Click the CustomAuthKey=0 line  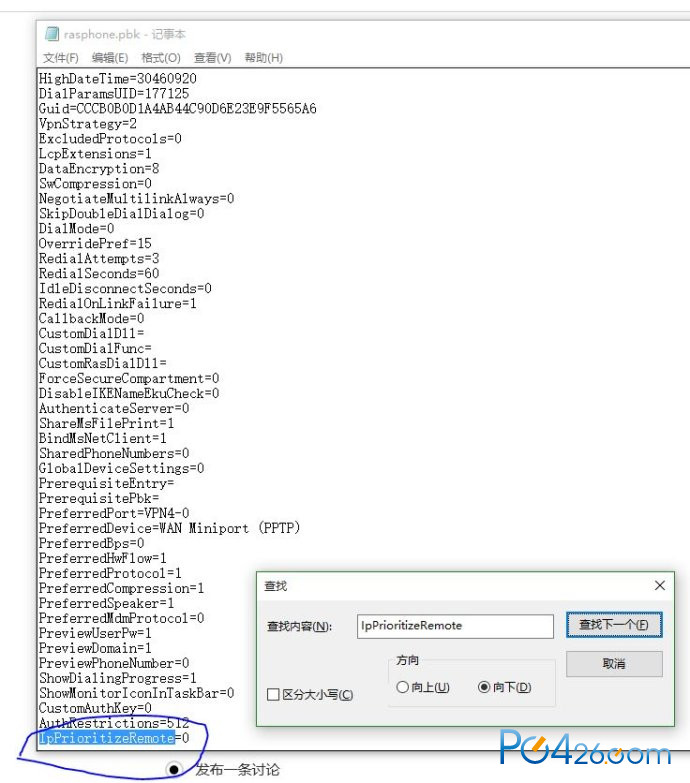click(x=95, y=708)
